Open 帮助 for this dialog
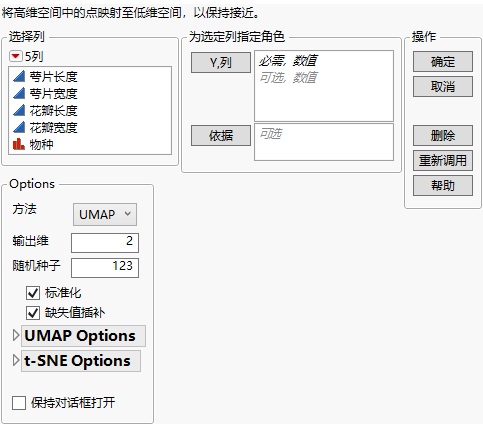 (x=443, y=185)
